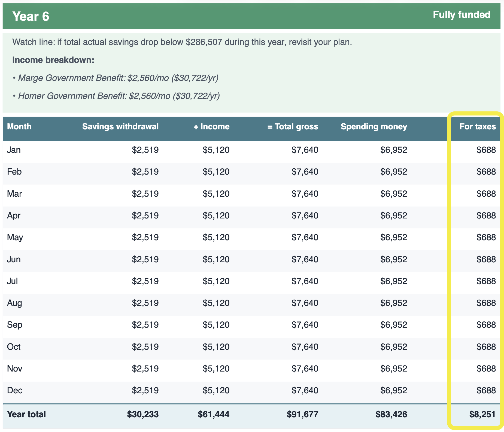The image size is (504, 432).
Task: Select the $30,233 savings withdrawal total
Action: click(x=143, y=415)
